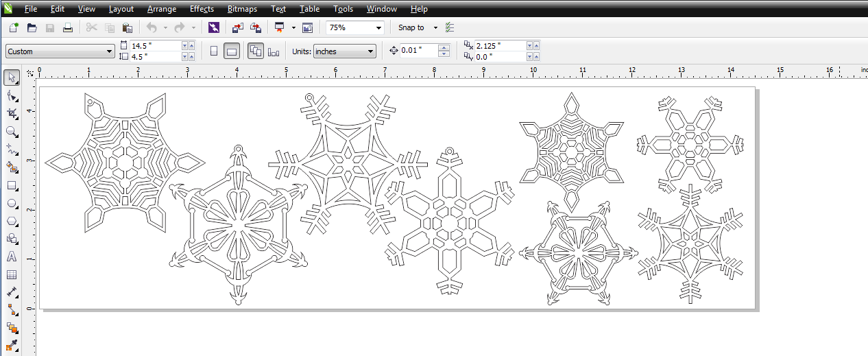The height and width of the screenshot is (356, 868).
Task: Toggle apply layout to all pages
Action: [x=256, y=51]
